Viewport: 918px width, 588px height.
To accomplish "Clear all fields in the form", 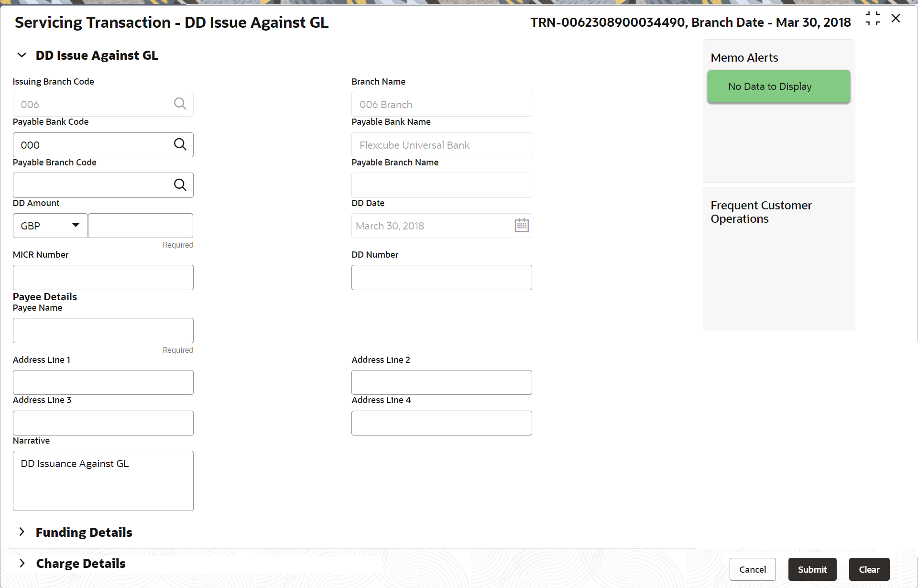I will pos(869,569).
